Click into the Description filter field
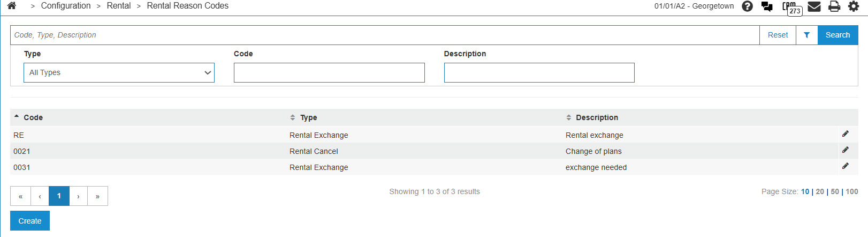Viewport: 868px width, 237px height. click(x=539, y=73)
